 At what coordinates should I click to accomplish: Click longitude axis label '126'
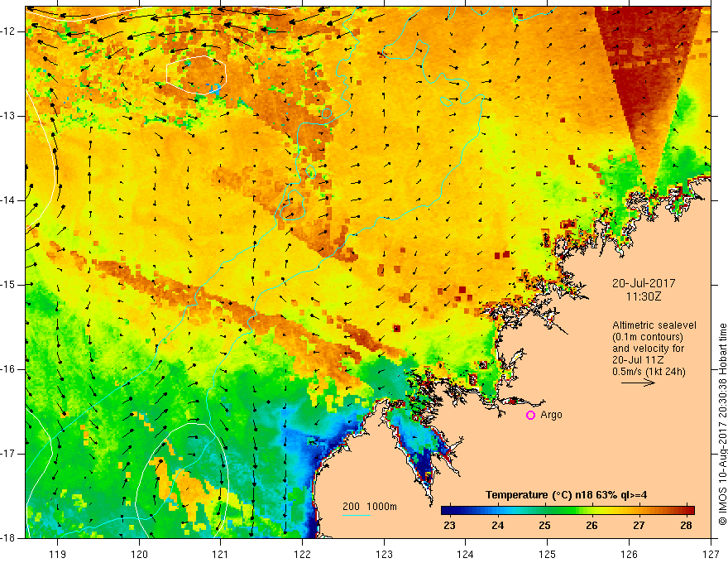[629, 554]
